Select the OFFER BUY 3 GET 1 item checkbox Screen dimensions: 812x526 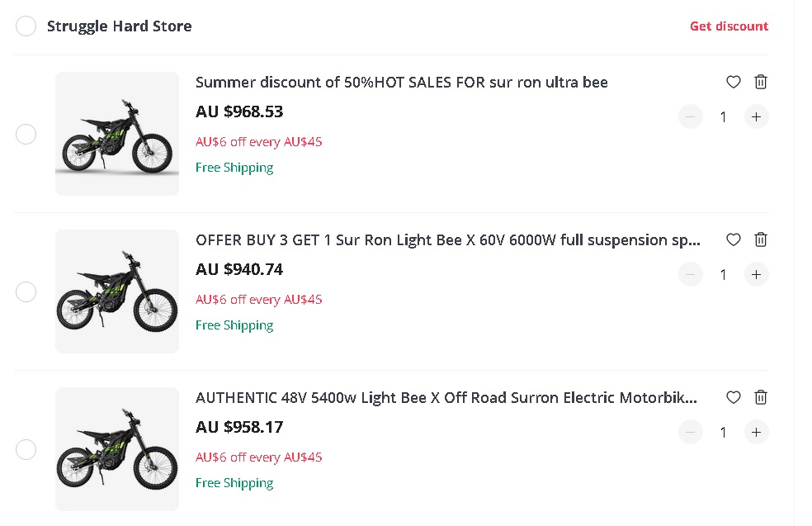(26, 291)
